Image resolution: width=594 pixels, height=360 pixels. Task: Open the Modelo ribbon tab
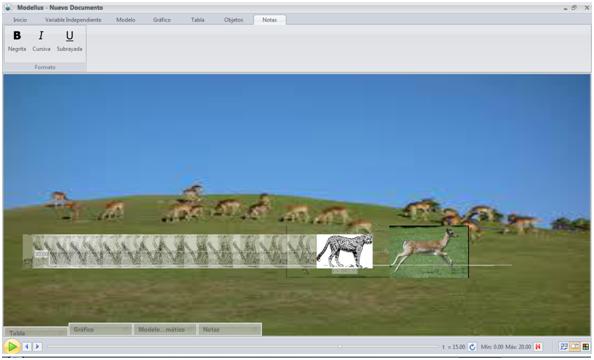126,20
